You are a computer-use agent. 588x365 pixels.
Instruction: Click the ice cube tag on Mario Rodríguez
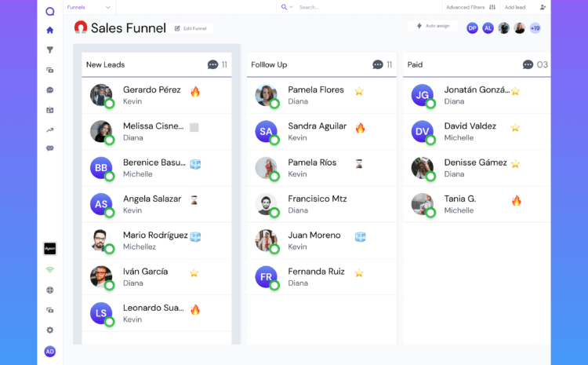[195, 236]
